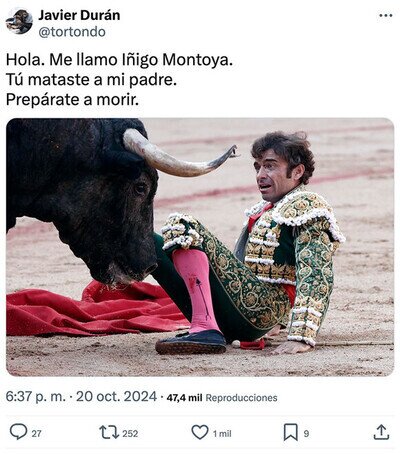
Task: Click the 'Tú mataste a mi padre.' line
Action: tap(91, 80)
